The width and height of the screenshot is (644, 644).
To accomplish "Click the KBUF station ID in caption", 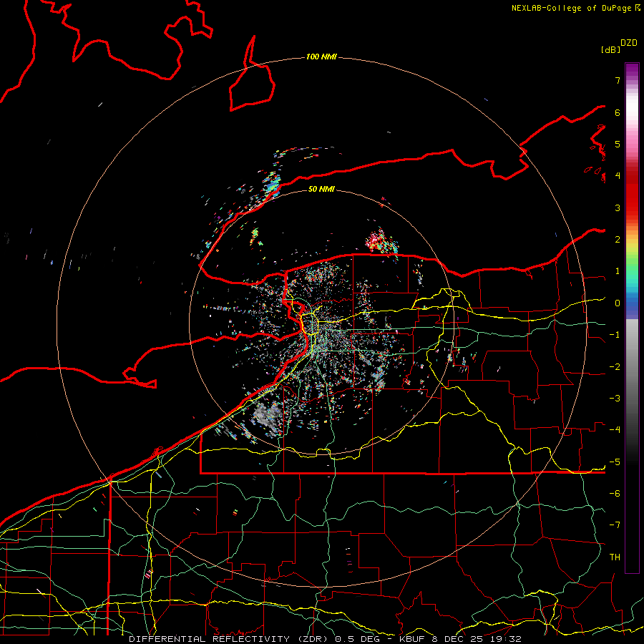I will pyautogui.click(x=414, y=638).
